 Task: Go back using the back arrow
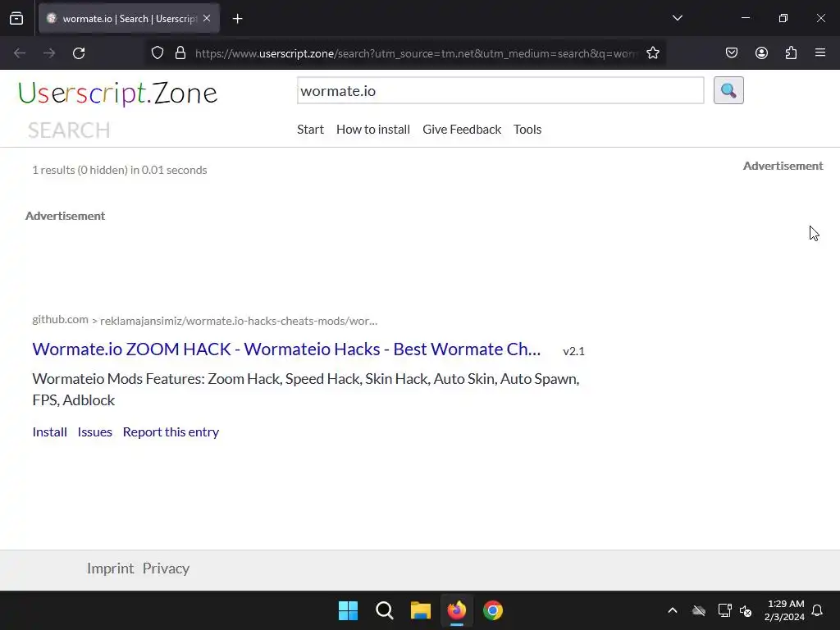tap(20, 53)
